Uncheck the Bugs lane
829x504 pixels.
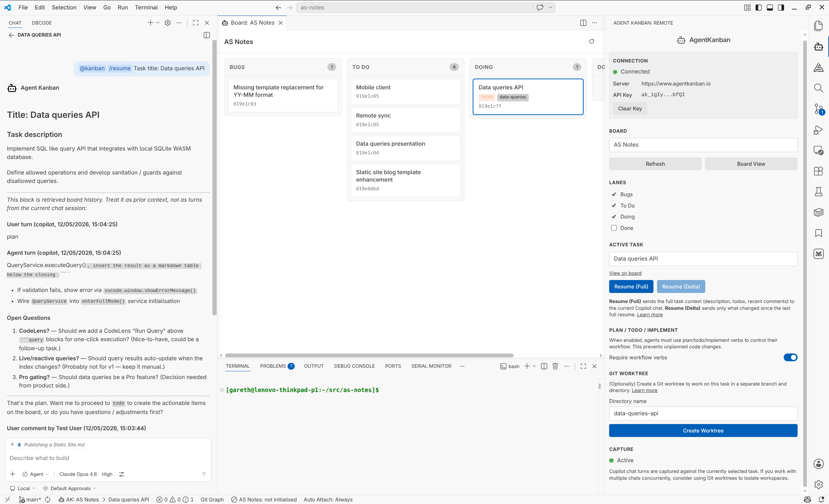coord(614,194)
